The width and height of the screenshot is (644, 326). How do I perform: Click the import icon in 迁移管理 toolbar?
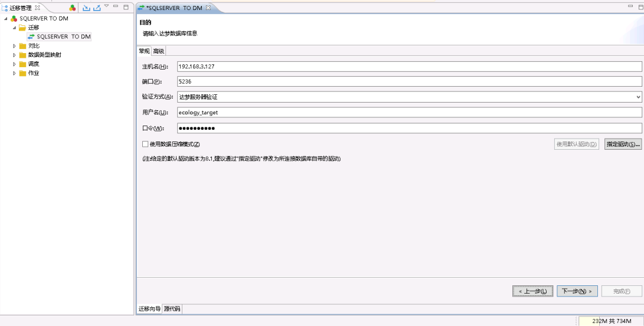tap(86, 8)
